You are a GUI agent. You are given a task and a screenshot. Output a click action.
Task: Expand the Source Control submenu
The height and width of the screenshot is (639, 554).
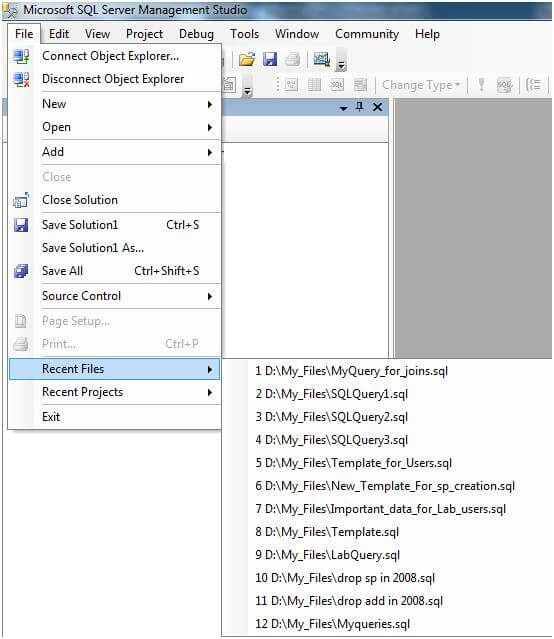tap(115, 296)
